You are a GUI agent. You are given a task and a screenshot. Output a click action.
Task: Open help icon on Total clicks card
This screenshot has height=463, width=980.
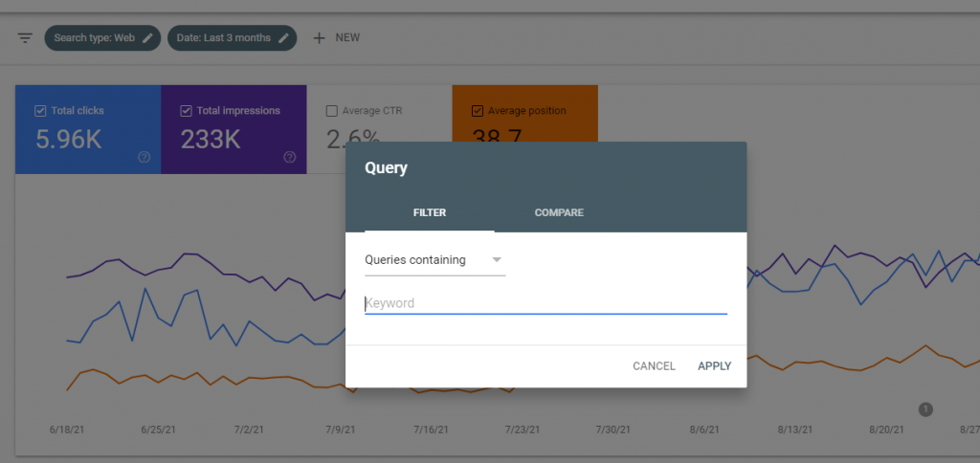(x=144, y=157)
